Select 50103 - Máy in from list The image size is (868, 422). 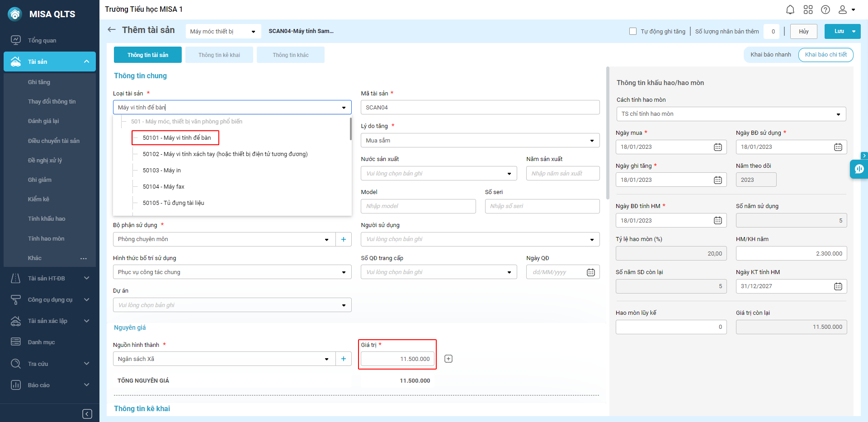click(162, 171)
